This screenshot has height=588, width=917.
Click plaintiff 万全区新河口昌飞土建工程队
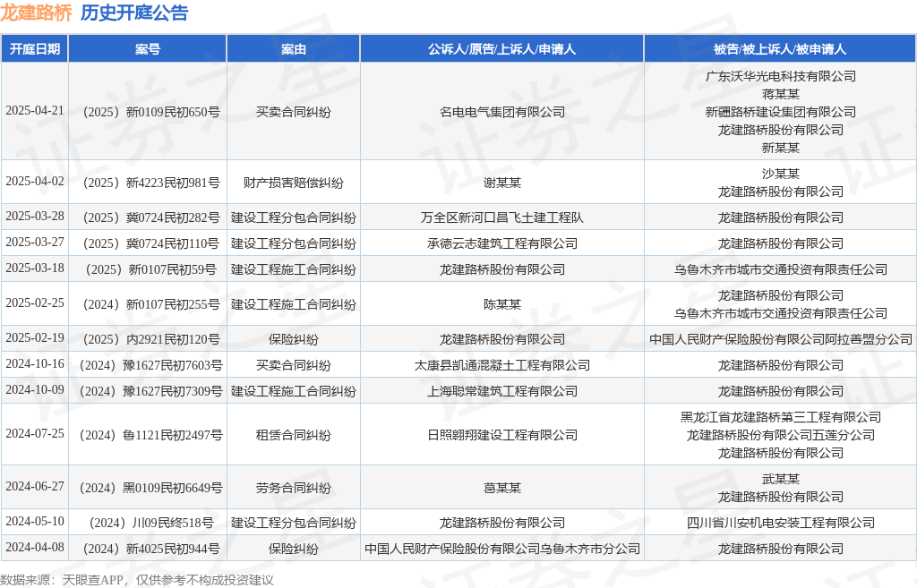pos(501,217)
